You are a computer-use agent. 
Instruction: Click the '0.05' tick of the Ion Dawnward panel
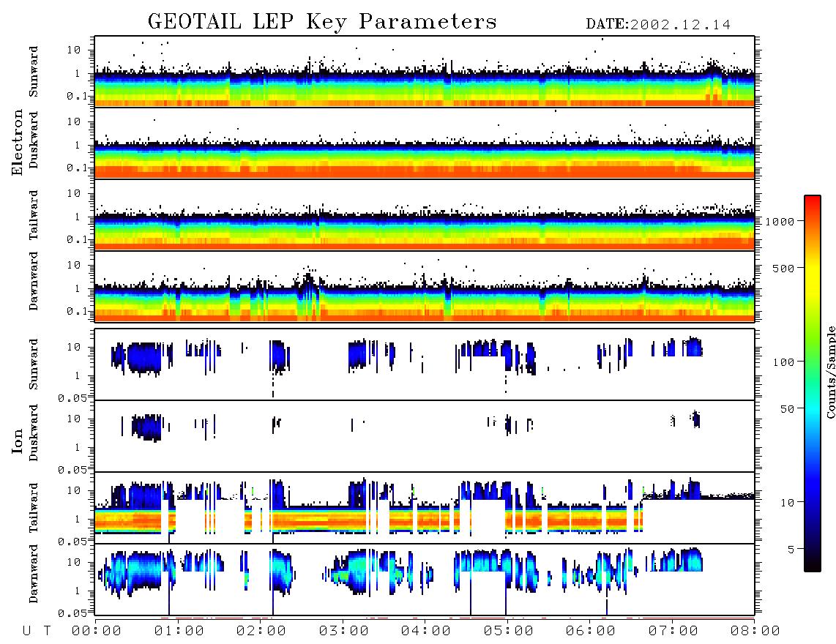point(72,613)
